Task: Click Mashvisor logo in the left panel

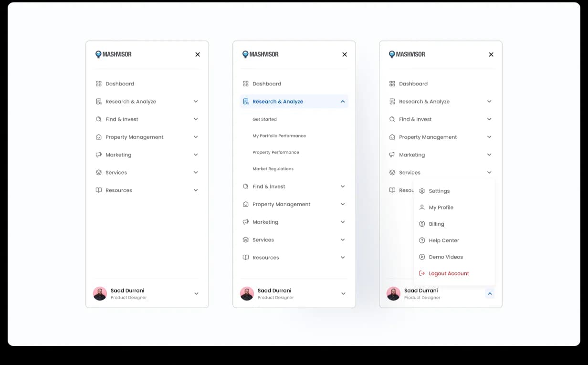Action: [x=114, y=54]
